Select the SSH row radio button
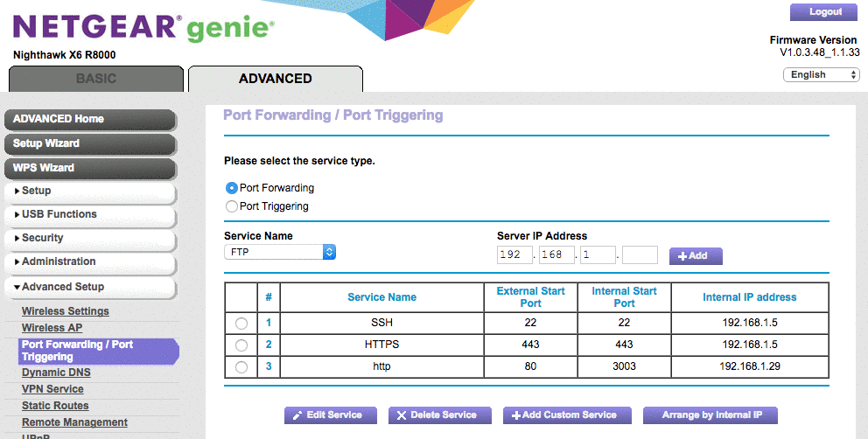868x439 pixels. click(x=241, y=324)
